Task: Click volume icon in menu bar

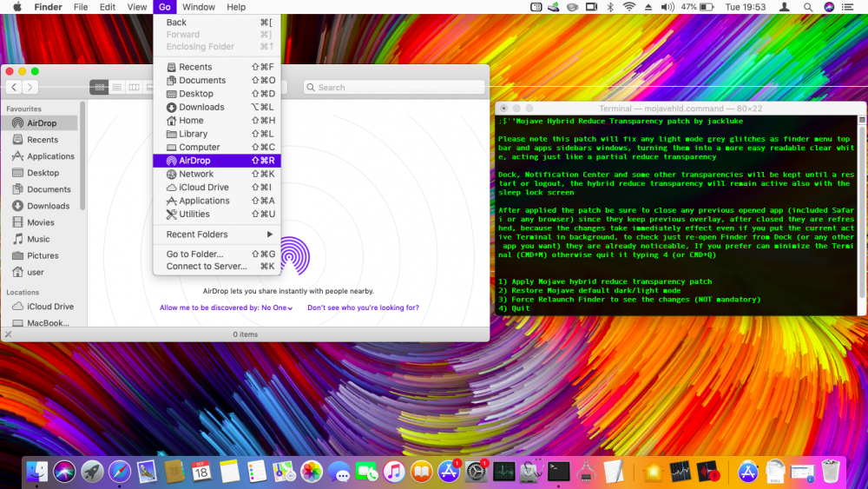Action: 667,7
